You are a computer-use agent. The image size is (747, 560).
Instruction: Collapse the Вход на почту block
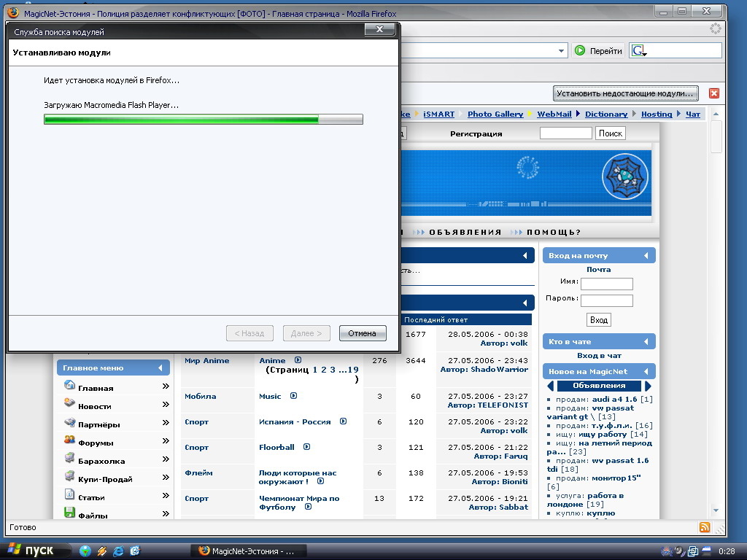click(646, 256)
